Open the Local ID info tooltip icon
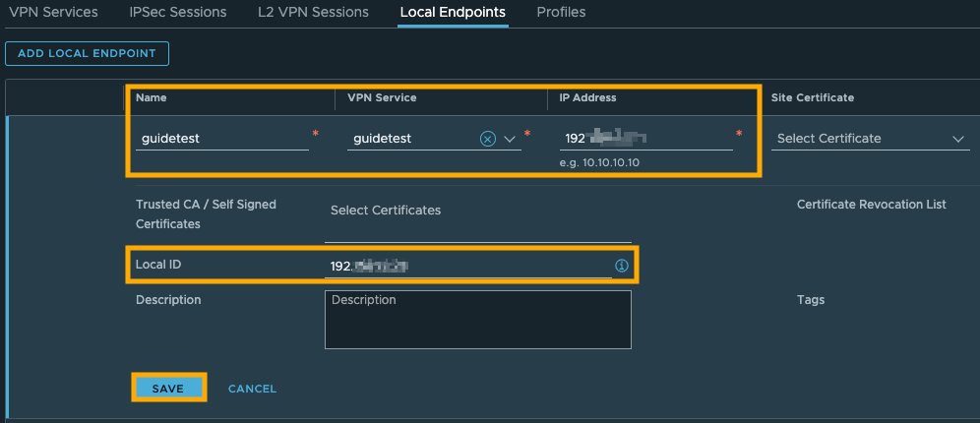The image size is (980, 423). pyautogui.click(x=621, y=266)
